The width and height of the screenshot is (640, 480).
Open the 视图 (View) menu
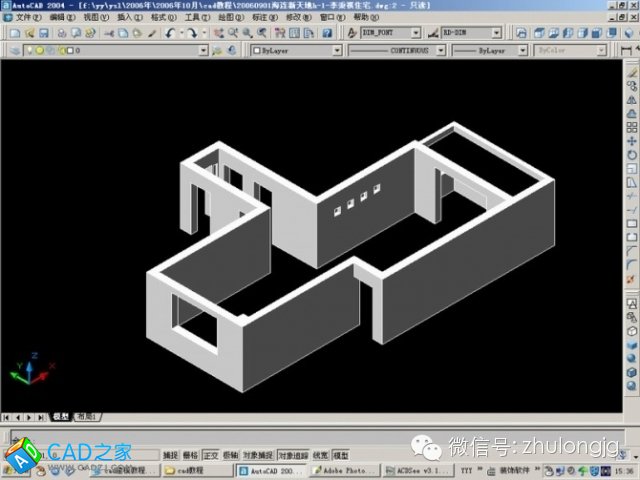click(x=96, y=18)
